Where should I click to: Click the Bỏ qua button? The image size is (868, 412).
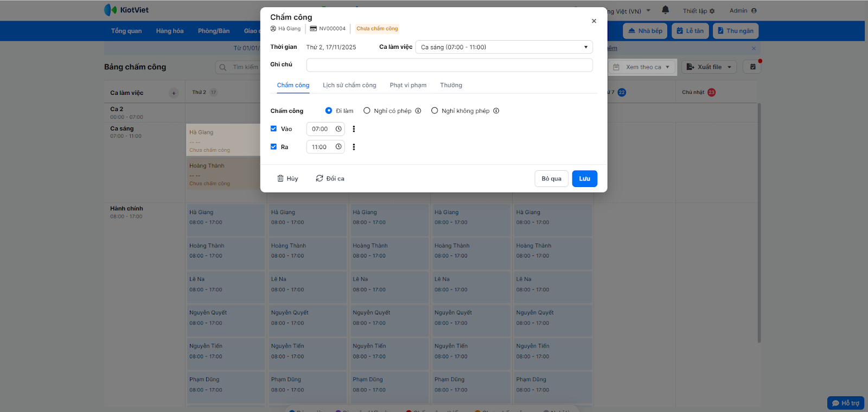pos(552,179)
